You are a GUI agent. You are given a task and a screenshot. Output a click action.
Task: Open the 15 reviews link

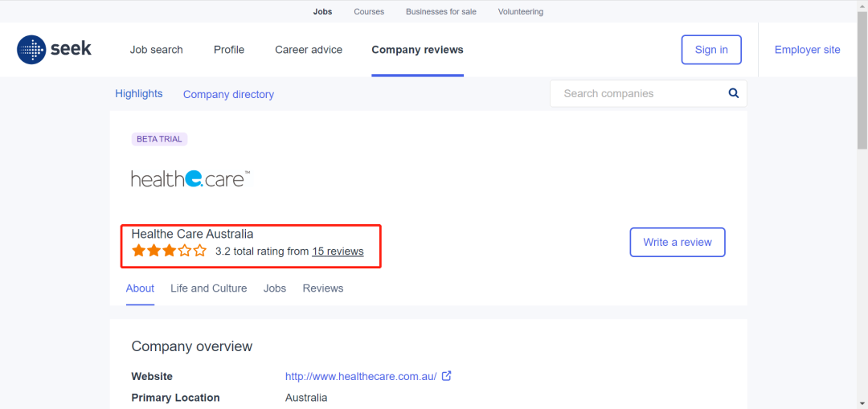pyautogui.click(x=338, y=252)
